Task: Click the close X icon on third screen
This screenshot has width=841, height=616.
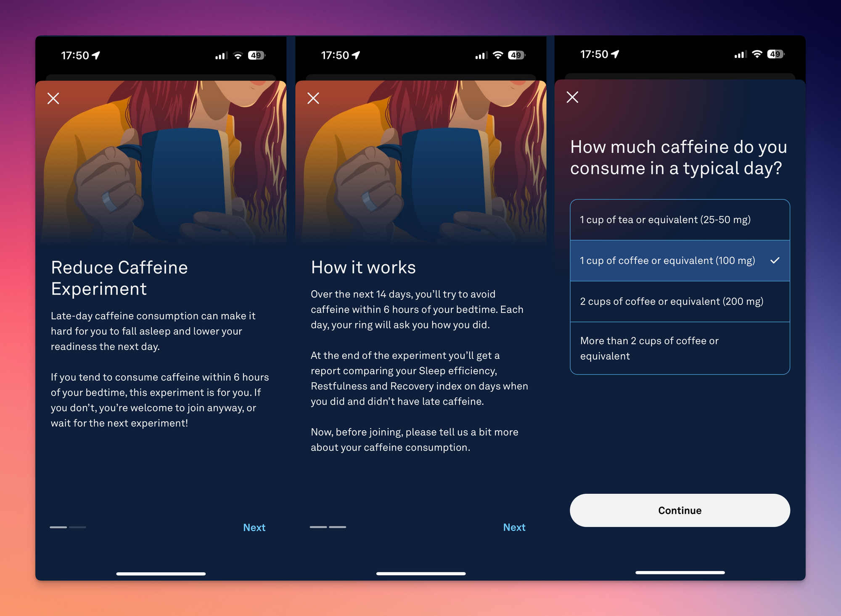Action: [x=573, y=97]
